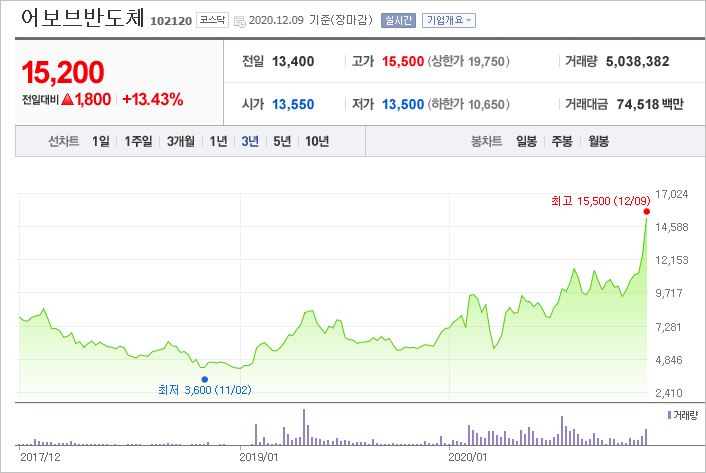Click the stock name 어보브반도체
Screen dimensions: 706x473
(x=82, y=18)
